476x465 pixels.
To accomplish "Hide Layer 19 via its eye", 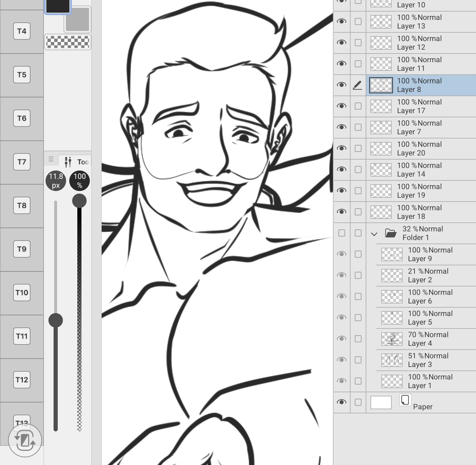I will 342,191.
